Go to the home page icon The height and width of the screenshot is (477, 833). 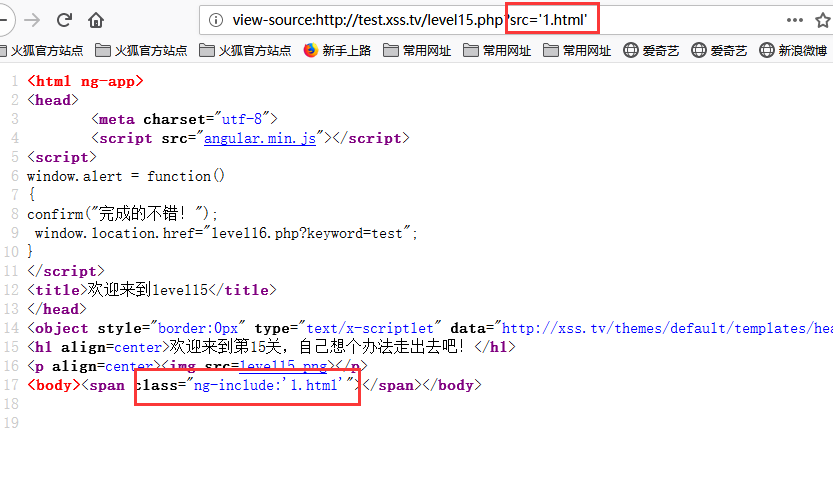pyautogui.click(x=96, y=20)
